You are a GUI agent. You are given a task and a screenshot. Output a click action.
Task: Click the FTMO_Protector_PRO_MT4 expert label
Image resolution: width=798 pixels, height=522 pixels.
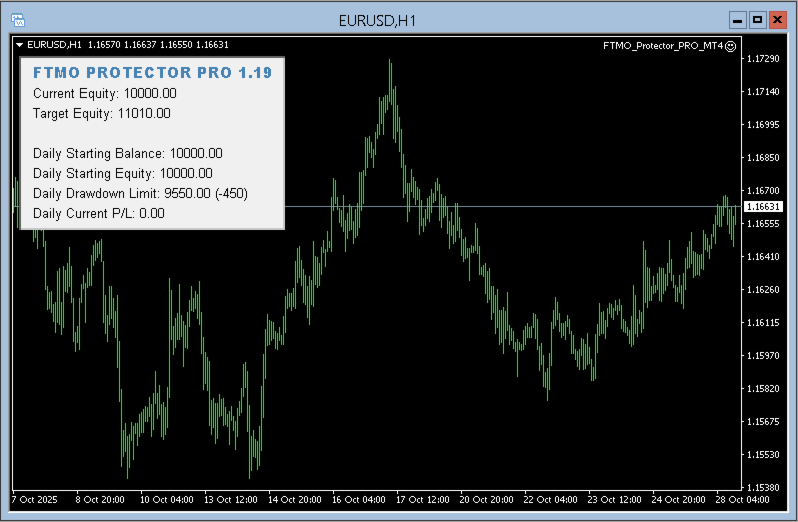(663, 46)
